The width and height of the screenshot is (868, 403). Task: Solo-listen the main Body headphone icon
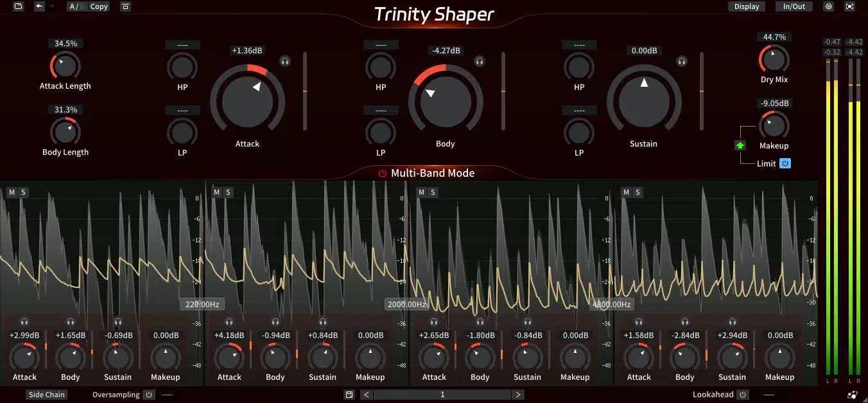click(478, 61)
